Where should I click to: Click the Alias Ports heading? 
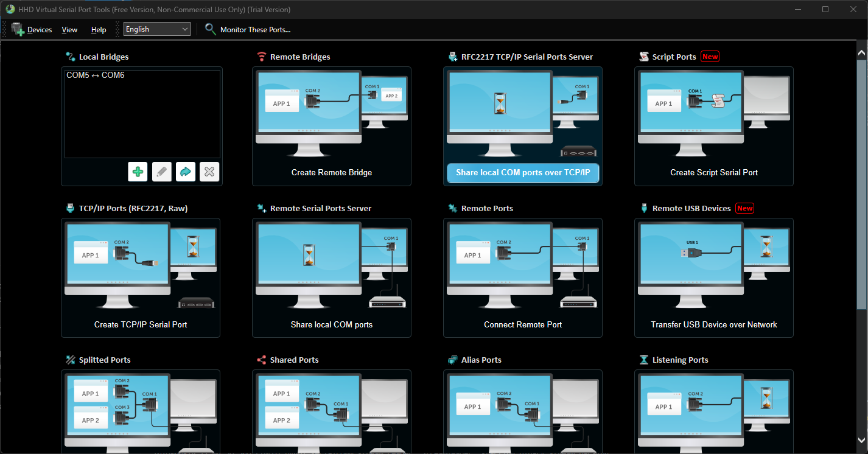[481, 360]
